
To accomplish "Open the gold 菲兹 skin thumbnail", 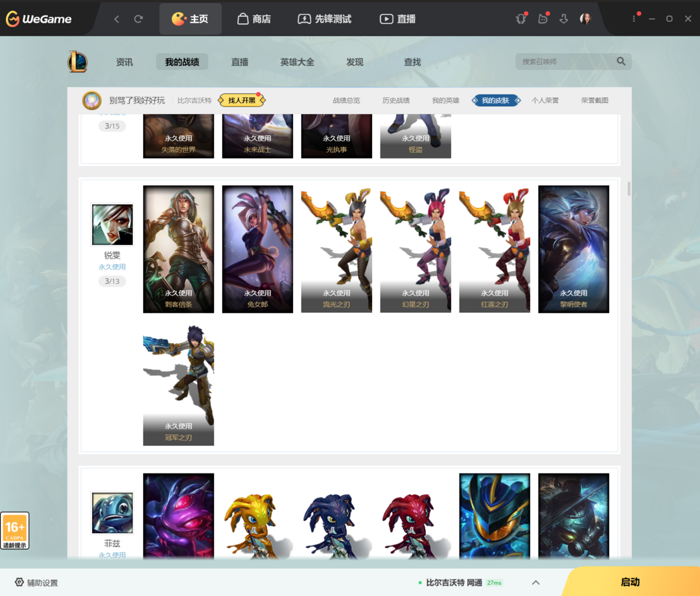I will [x=257, y=516].
